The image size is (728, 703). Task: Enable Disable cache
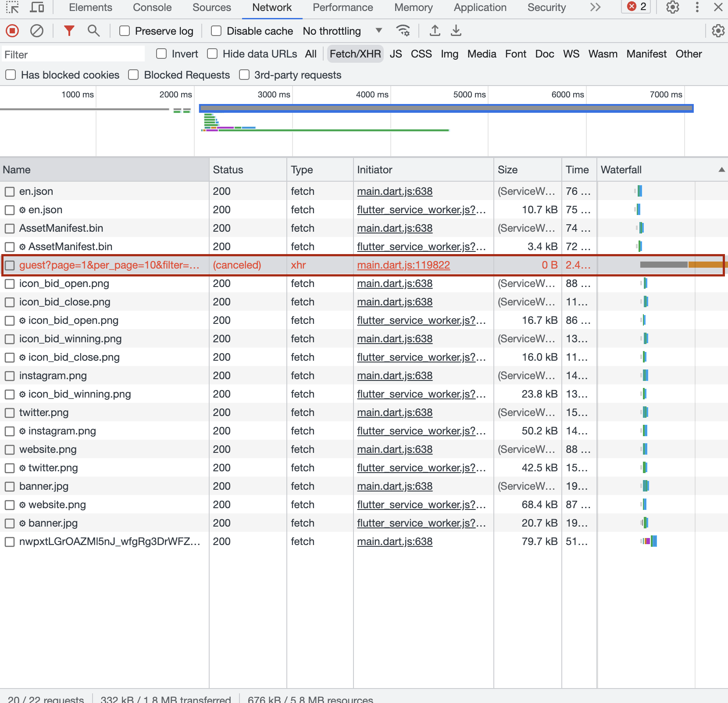215,31
